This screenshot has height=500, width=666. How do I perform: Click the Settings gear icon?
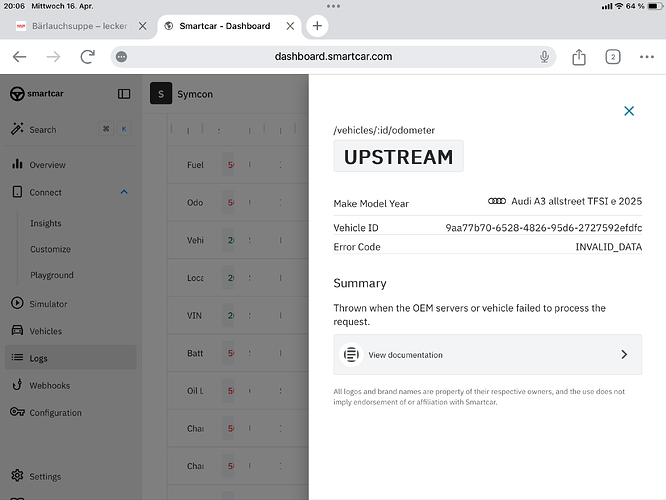pyautogui.click(x=17, y=475)
